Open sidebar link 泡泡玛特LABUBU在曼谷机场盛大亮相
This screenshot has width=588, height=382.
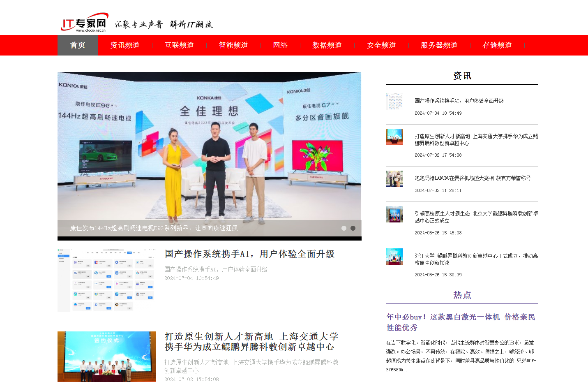[473, 178]
